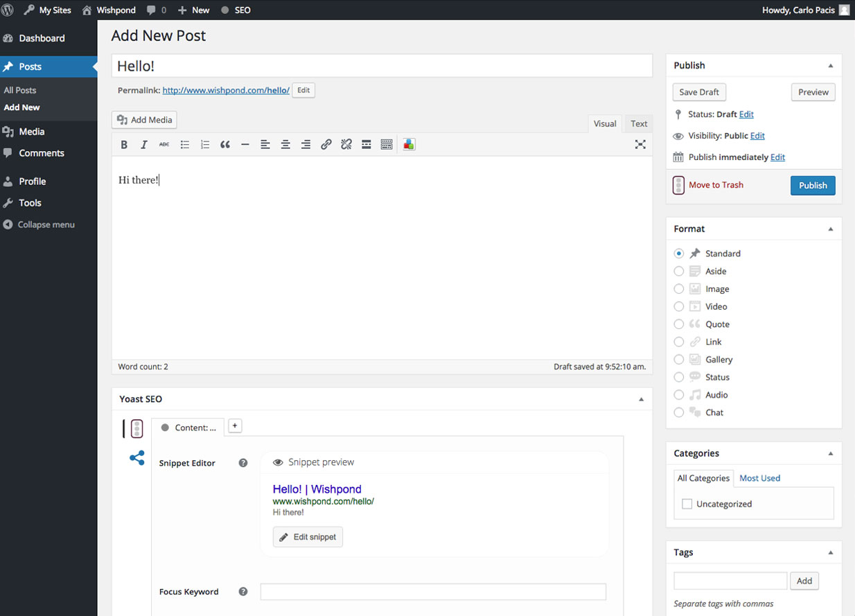Screen dimensions: 855x616
Task: Apply blockquote formatting
Action: click(x=225, y=144)
